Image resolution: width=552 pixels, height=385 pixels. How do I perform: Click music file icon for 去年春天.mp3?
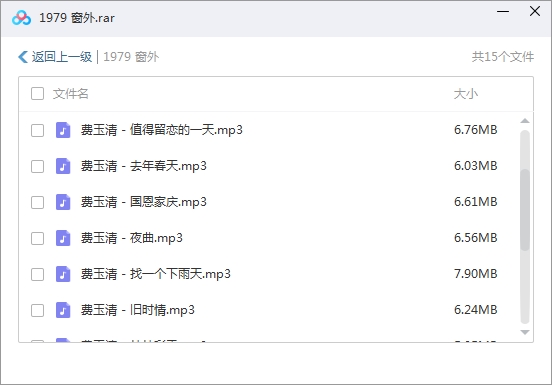tap(63, 166)
